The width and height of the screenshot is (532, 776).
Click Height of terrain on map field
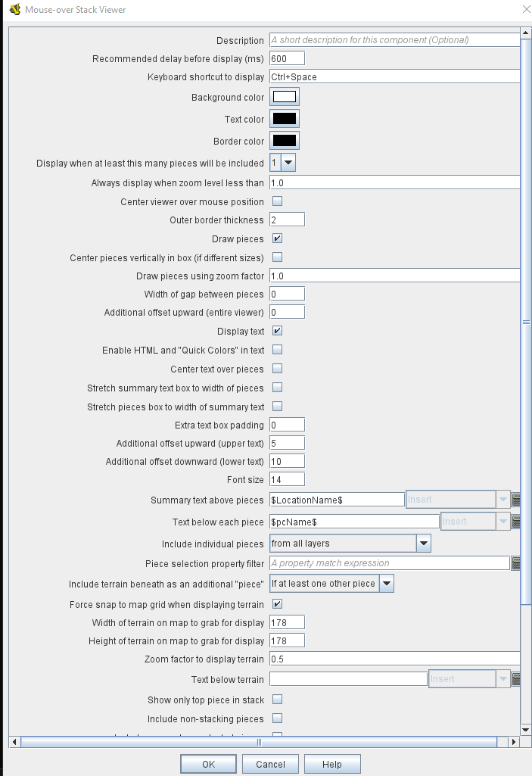pos(287,641)
